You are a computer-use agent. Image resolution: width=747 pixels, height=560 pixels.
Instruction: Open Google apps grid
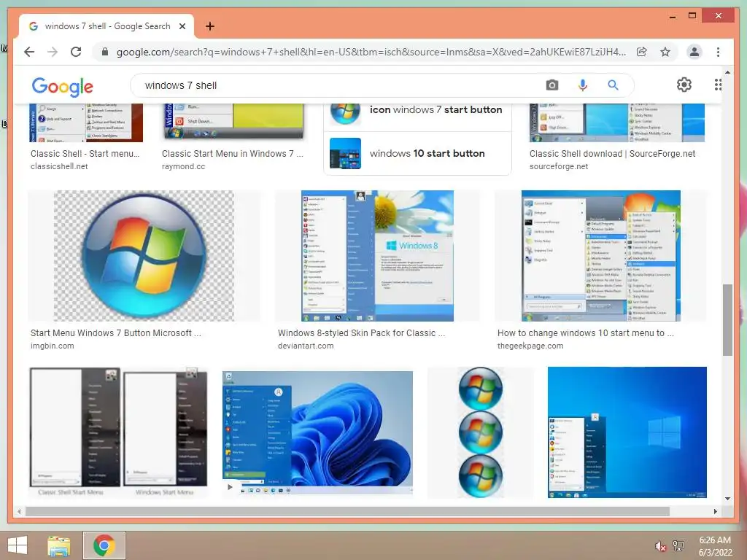click(718, 85)
